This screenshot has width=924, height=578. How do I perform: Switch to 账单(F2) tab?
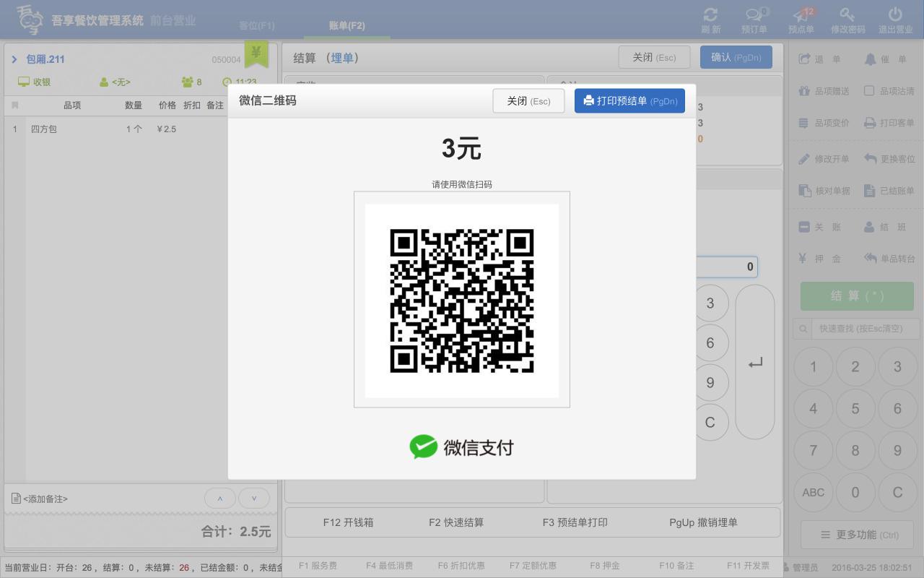[346, 25]
